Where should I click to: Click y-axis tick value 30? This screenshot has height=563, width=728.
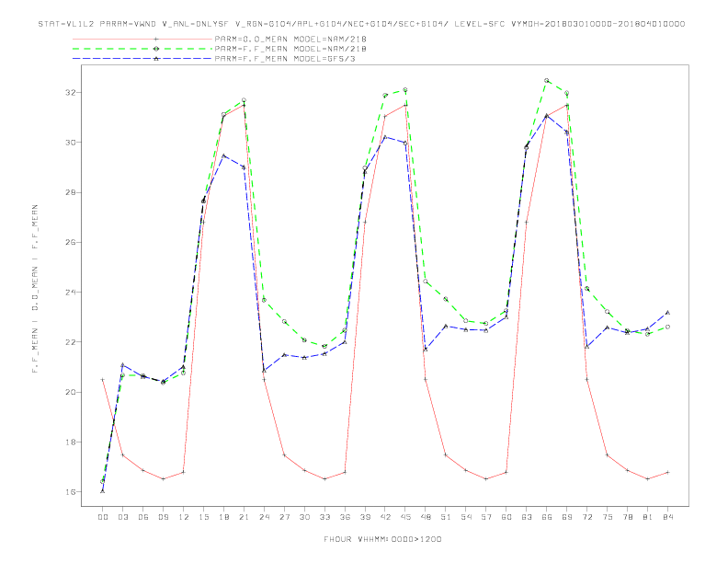(x=70, y=143)
